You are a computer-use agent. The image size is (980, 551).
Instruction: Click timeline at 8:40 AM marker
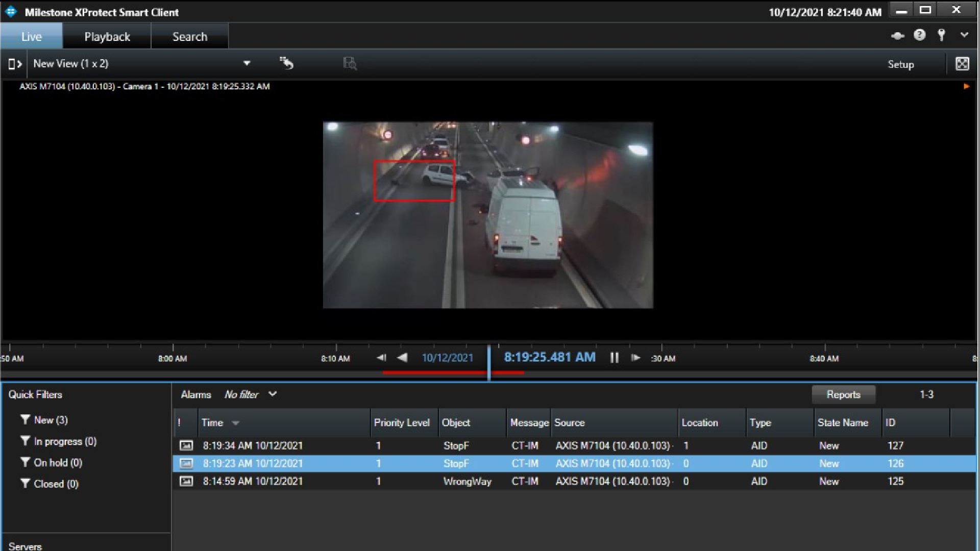coord(824,359)
